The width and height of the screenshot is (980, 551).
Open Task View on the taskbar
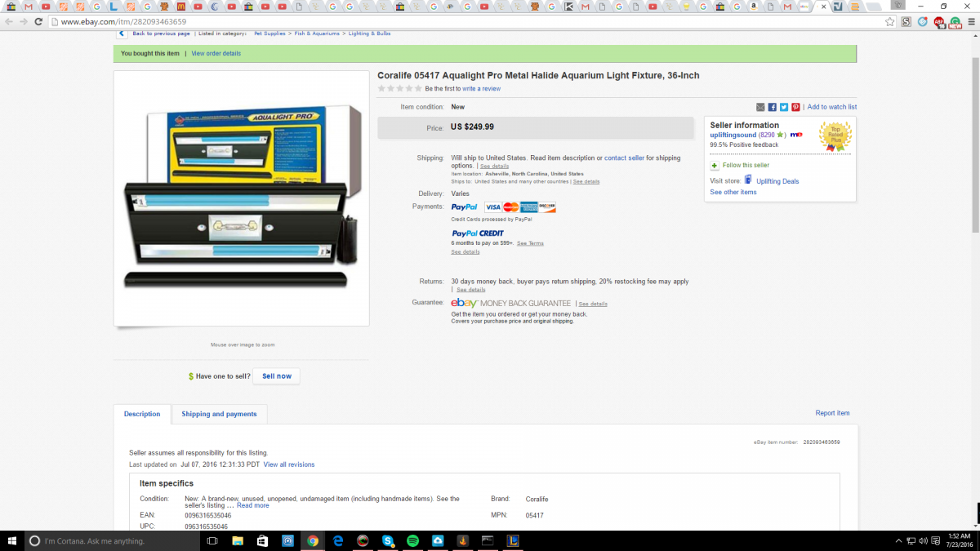tap(212, 540)
